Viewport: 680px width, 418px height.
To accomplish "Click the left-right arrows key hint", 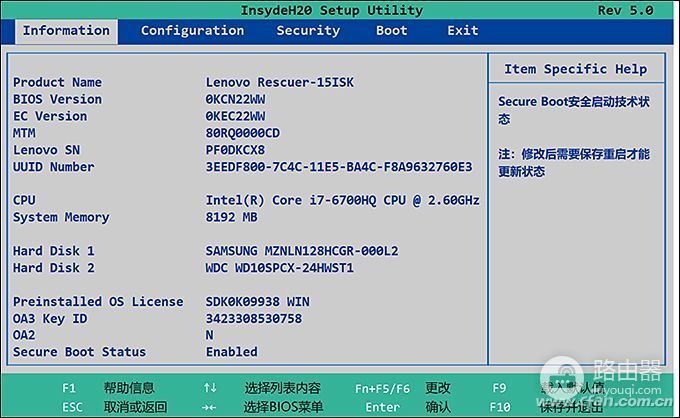I will point(210,407).
